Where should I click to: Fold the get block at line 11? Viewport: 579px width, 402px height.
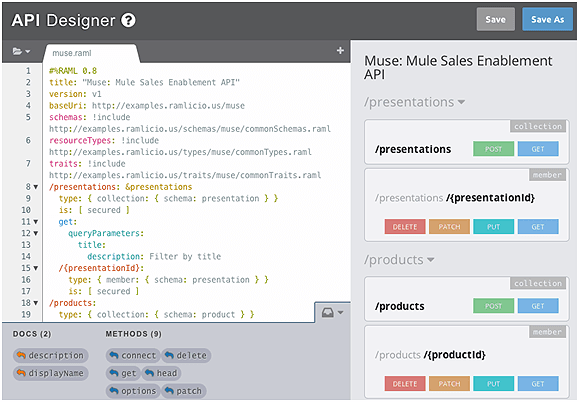click(x=36, y=222)
